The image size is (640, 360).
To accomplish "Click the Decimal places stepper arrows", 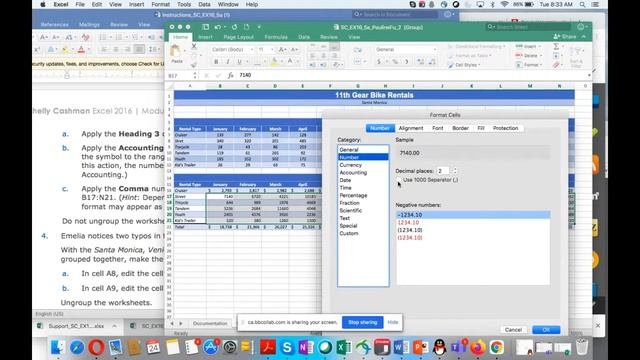I will (x=455, y=171).
